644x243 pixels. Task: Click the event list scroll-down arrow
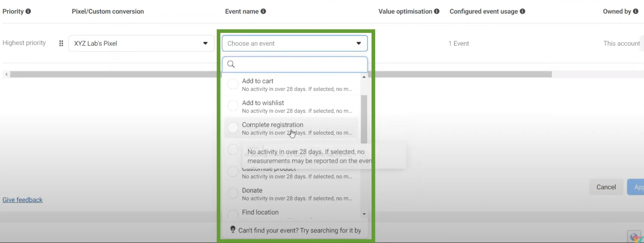pos(364,214)
